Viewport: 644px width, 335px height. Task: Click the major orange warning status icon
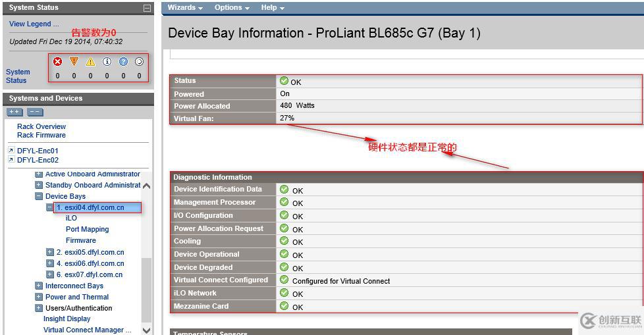pyautogui.click(x=74, y=62)
